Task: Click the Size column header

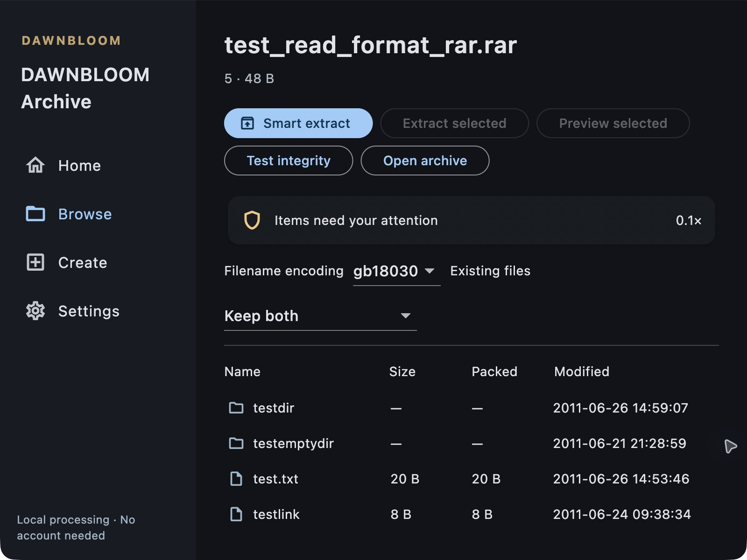Action: (x=402, y=371)
